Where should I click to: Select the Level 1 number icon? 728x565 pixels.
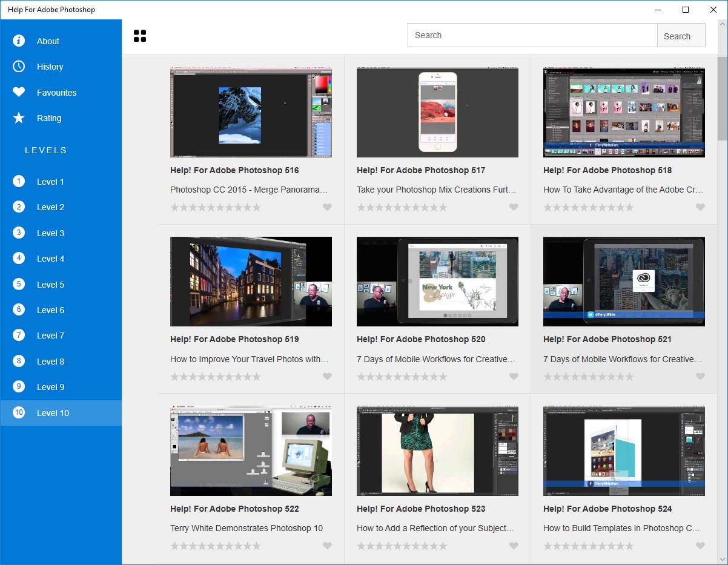[19, 181]
